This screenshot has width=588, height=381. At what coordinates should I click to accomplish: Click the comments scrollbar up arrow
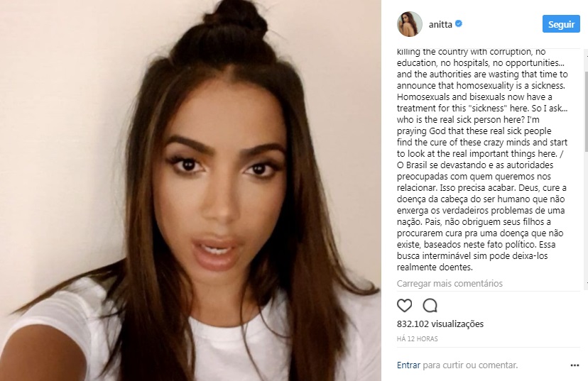click(x=586, y=56)
